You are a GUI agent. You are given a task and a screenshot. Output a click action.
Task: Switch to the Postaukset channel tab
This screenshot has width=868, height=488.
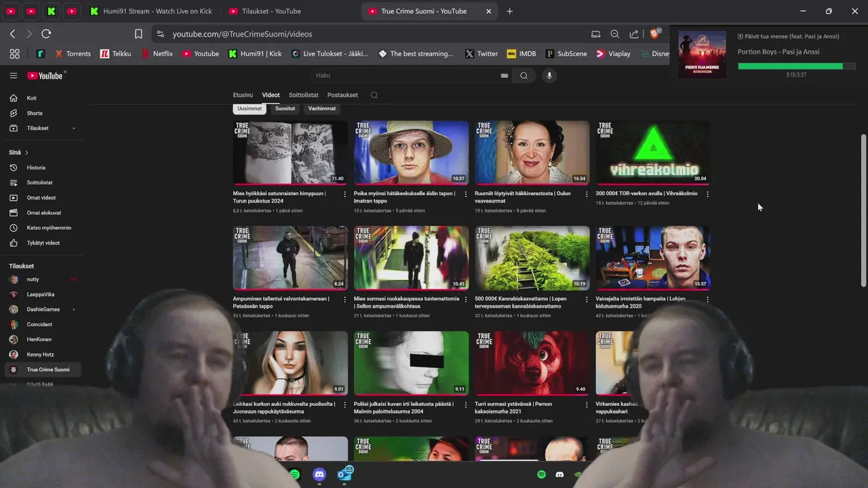(x=342, y=95)
